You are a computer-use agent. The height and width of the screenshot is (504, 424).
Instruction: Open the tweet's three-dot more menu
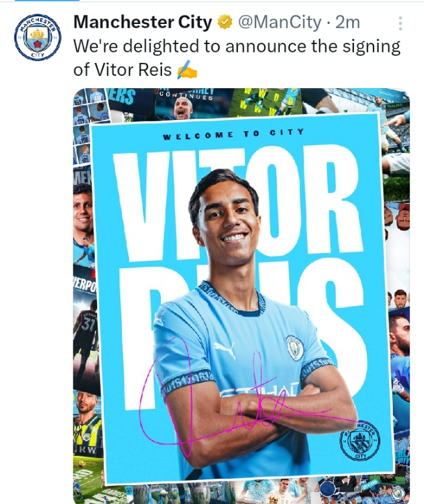[x=400, y=23]
